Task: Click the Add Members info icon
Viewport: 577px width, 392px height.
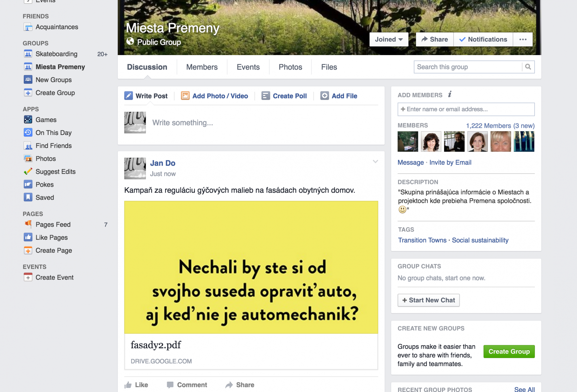Action: (x=450, y=94)
